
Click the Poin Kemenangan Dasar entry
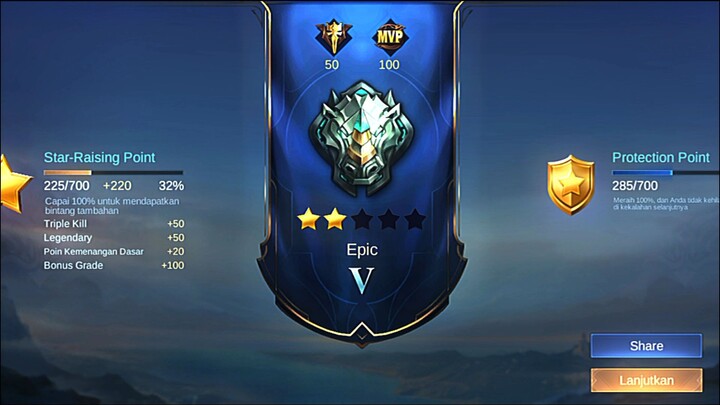pos(114,252)
